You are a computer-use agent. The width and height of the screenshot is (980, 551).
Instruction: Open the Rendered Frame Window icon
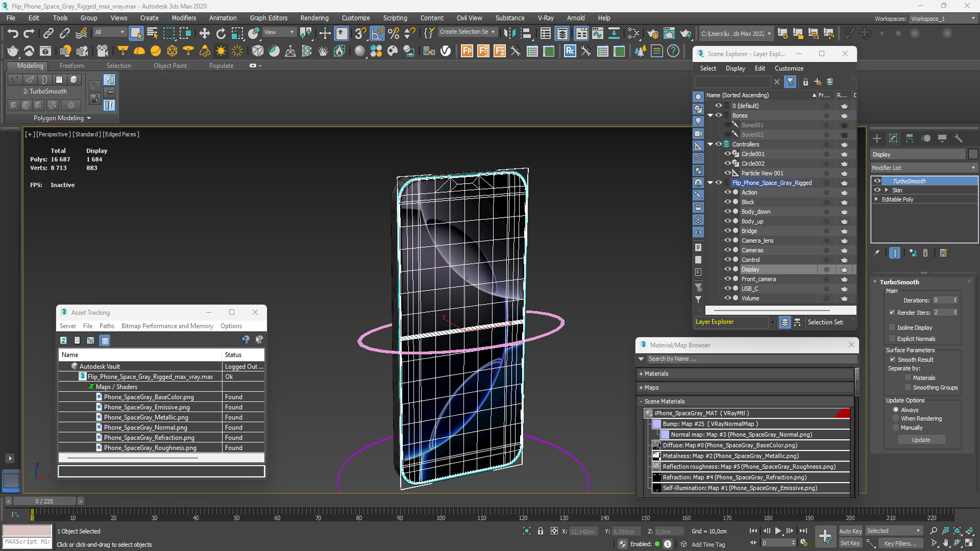click(669, 34)
